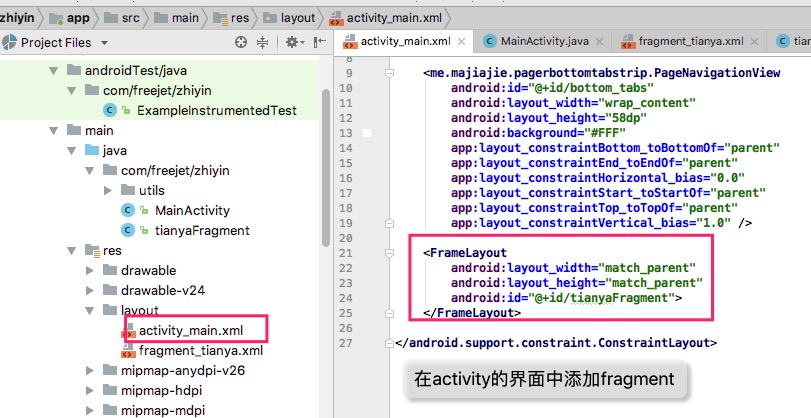The height and width of the screenshot is (418, 811).
Task: Click the res breadcrumb
Action: [232, 18]
